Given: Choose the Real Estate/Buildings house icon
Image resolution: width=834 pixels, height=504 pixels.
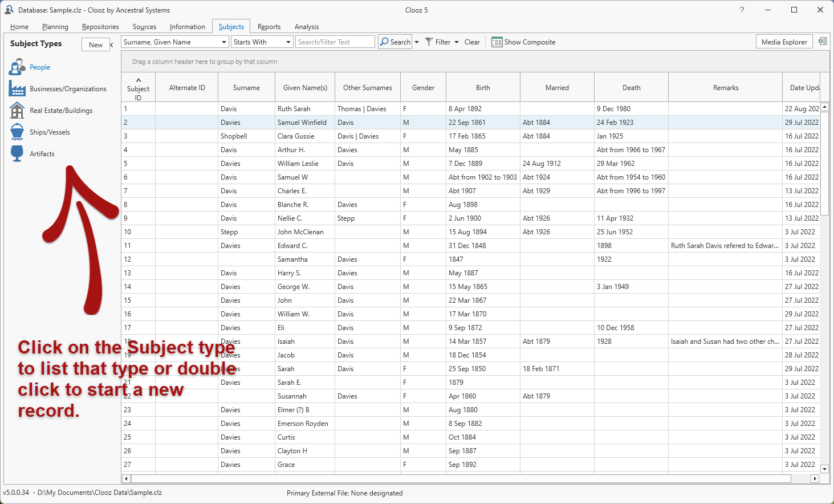Looking at the screenshot, I should [17, 111].
